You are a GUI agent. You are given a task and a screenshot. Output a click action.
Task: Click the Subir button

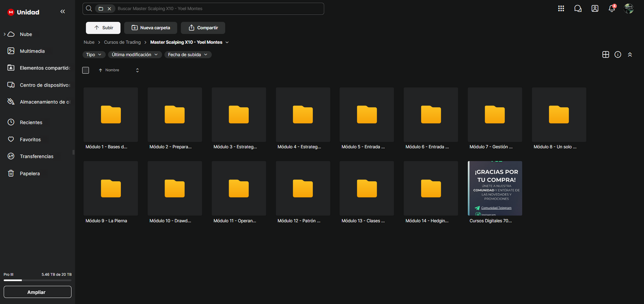103,28
